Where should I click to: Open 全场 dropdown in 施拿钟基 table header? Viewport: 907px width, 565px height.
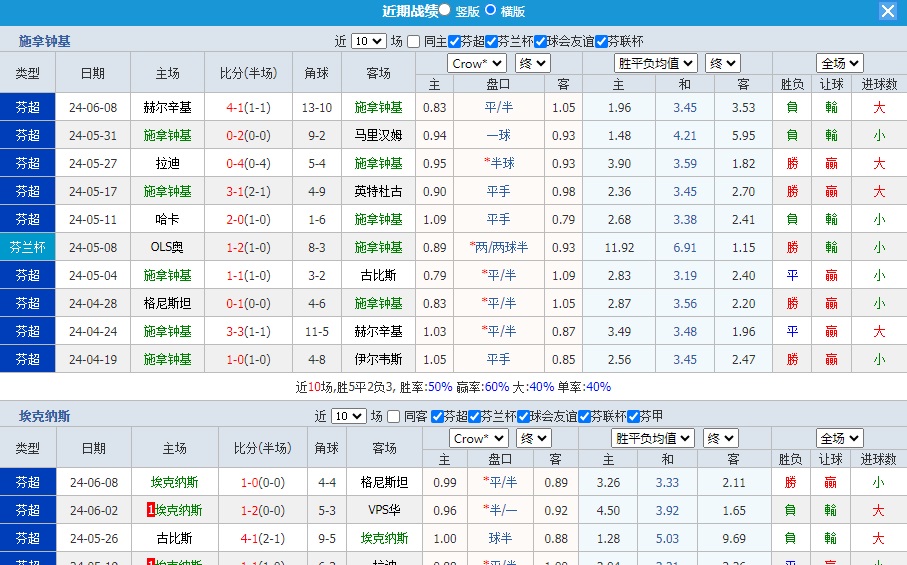[x=838, y=63]
